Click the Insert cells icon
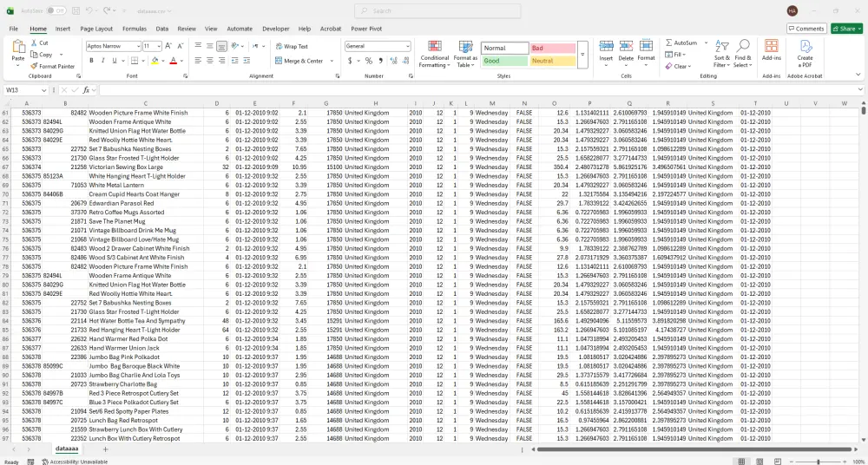 click(606, 46)
